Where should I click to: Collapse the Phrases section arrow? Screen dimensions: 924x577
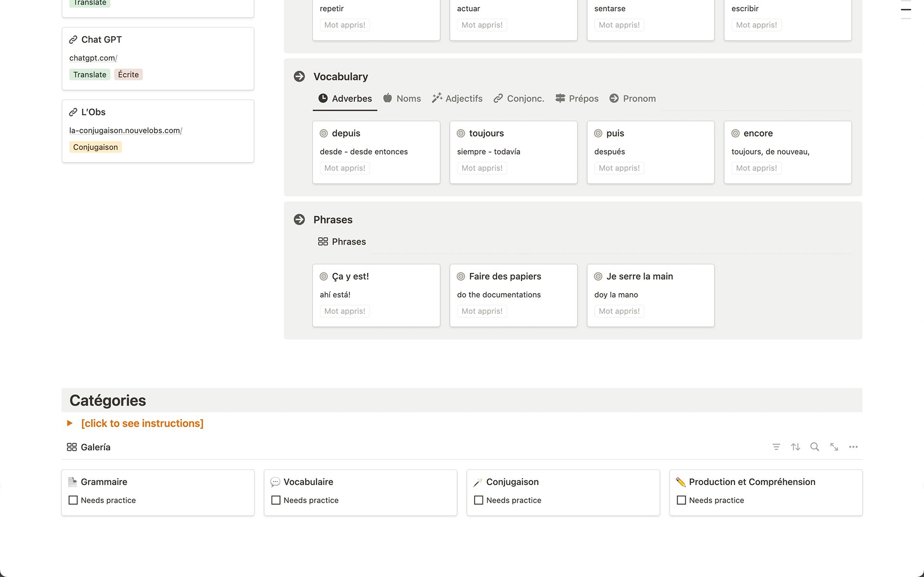click(x=299, y=219)
